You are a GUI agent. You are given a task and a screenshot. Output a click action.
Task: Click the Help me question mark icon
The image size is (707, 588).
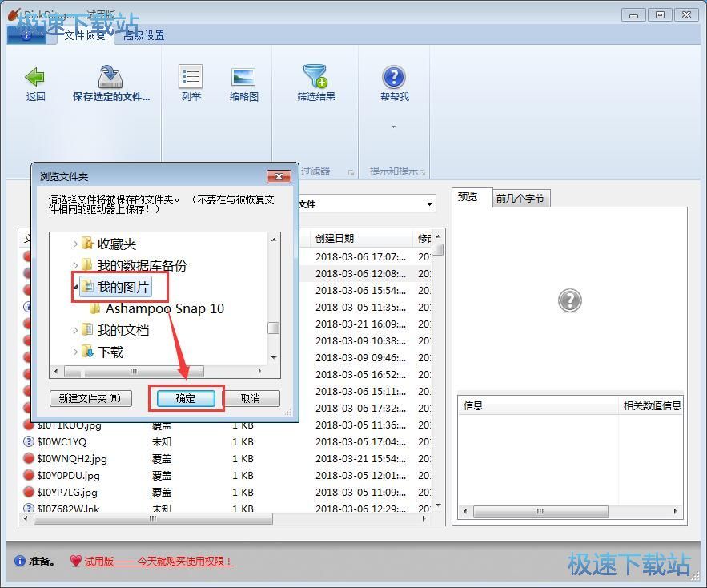[394, 77]
